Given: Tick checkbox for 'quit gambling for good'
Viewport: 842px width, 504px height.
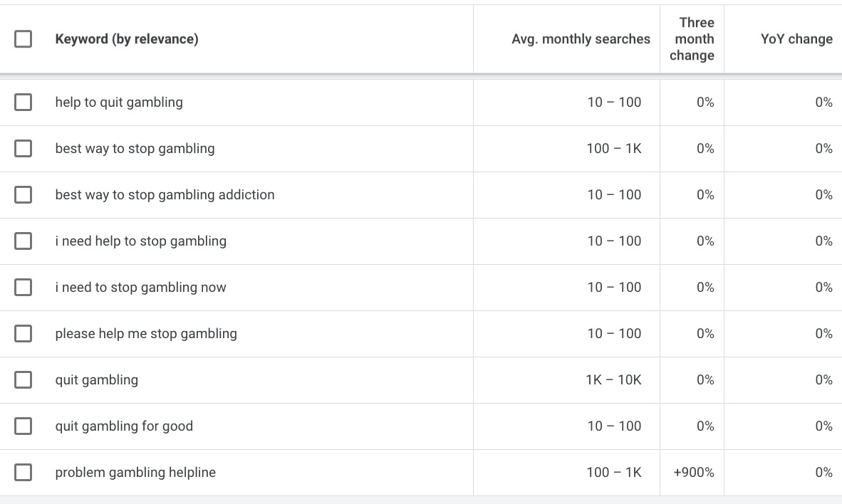Looking at the screenshot, I should (24, 426).
